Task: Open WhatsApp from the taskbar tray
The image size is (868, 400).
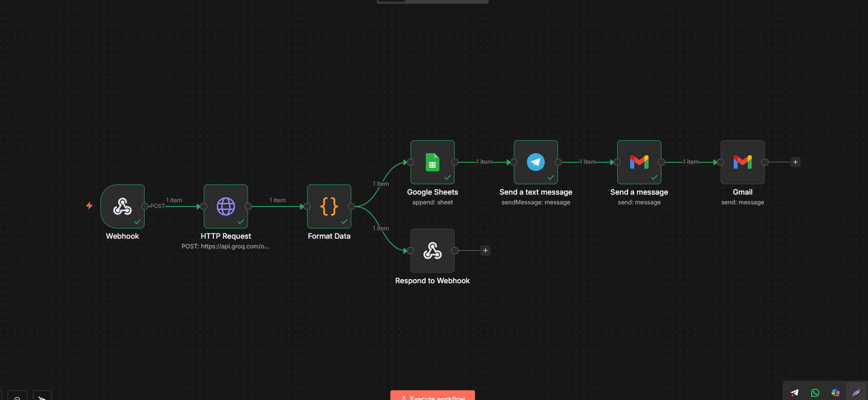Action: coord(815,393)
